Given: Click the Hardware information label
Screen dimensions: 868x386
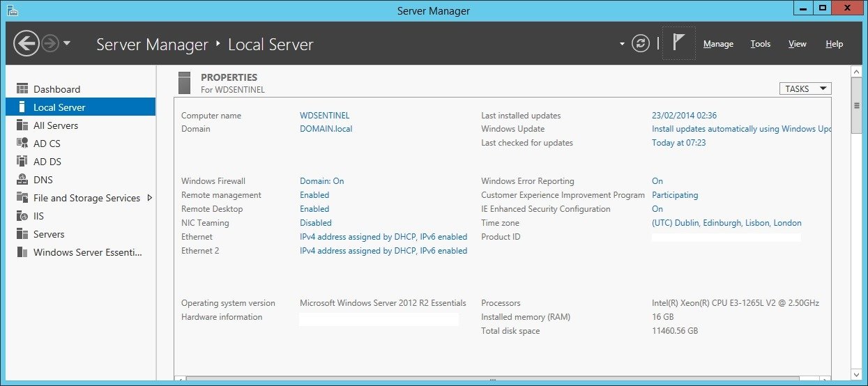Looking at the screenshot, I should click(x=222, y=317).
